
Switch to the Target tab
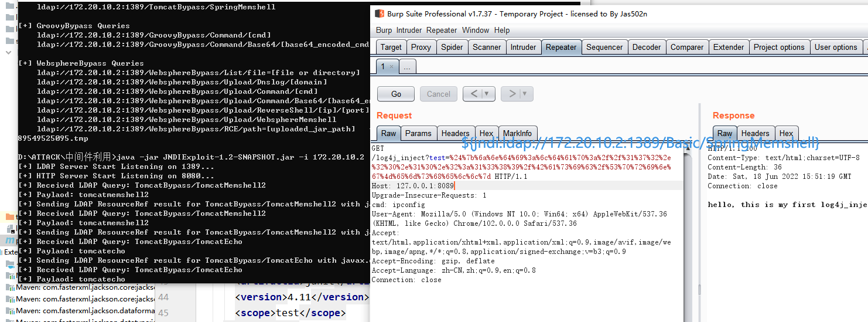tap(391, 47)
